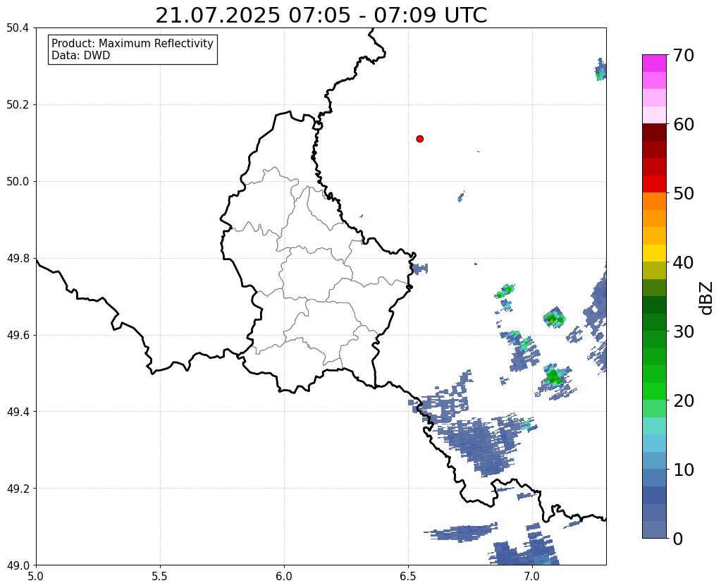This screenshot has height=588, width=721.
Task: Click the dBZ colorbar axis label
Action: point(707,298)
